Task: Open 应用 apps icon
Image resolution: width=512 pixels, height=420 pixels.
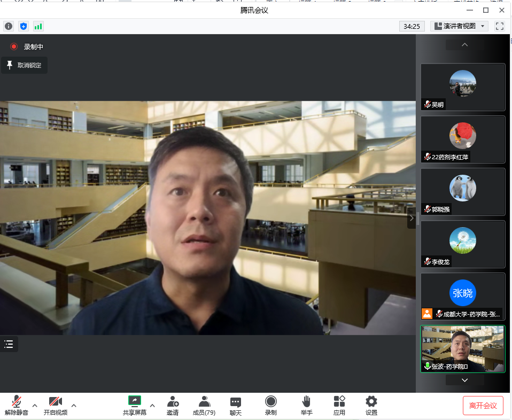Action: (x=339, y=406)
